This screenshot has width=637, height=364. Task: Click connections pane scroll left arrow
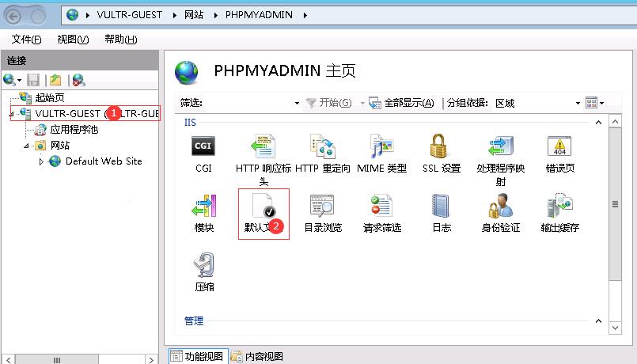(8, 359)
